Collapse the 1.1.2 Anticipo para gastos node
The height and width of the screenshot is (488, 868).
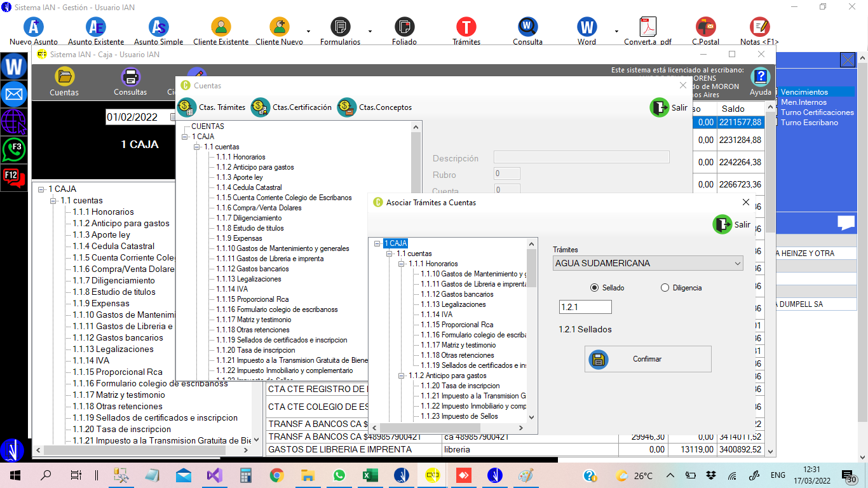(x=402, y=376)
